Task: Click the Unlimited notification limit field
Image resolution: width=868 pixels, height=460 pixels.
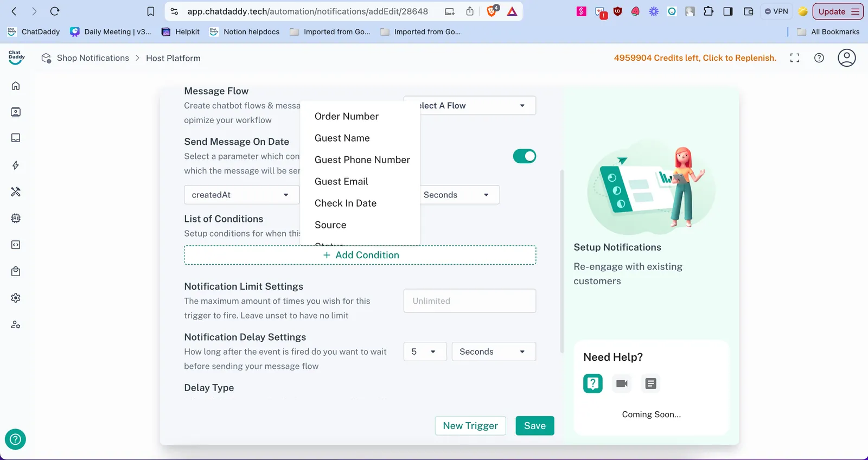Action: [x=469, y=301]
